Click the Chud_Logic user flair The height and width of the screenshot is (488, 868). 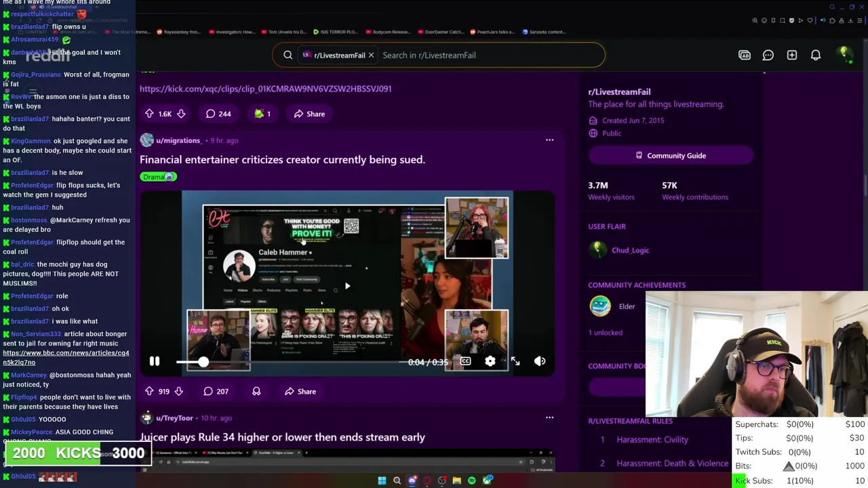point(630,250)
